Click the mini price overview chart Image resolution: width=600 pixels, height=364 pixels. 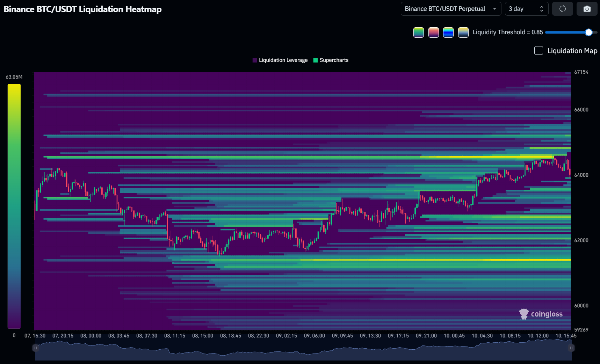pos(303,349)
